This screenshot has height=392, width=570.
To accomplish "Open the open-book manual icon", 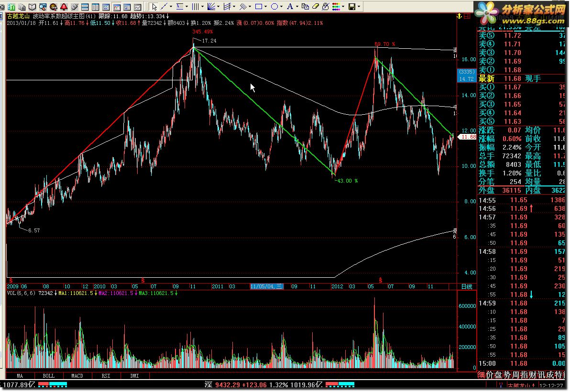I will [33, 7].
